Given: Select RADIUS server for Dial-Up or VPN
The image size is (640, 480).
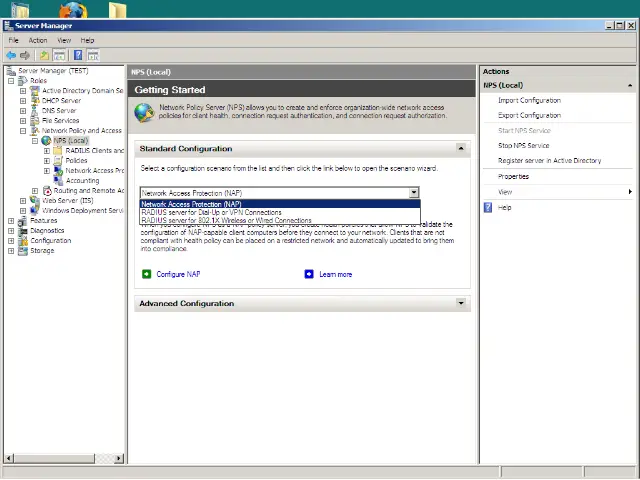Looking at the screenshot, I should point(280,212).
